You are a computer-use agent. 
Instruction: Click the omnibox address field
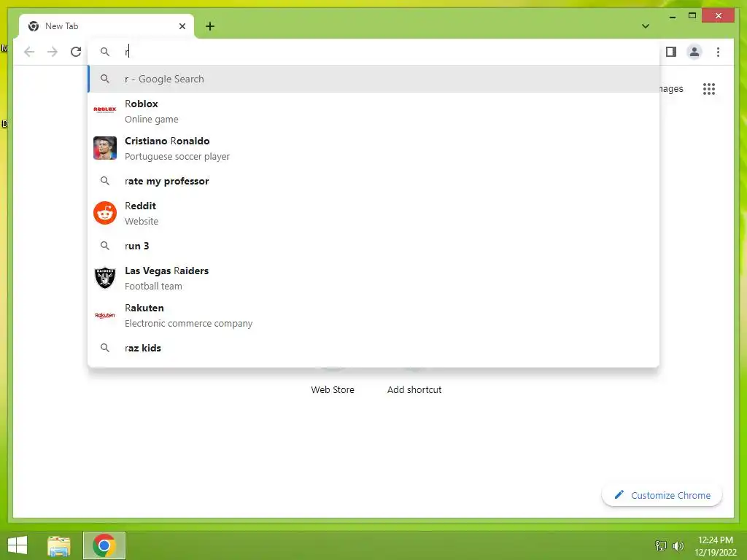pyautogui.click(x=373, y=52)
